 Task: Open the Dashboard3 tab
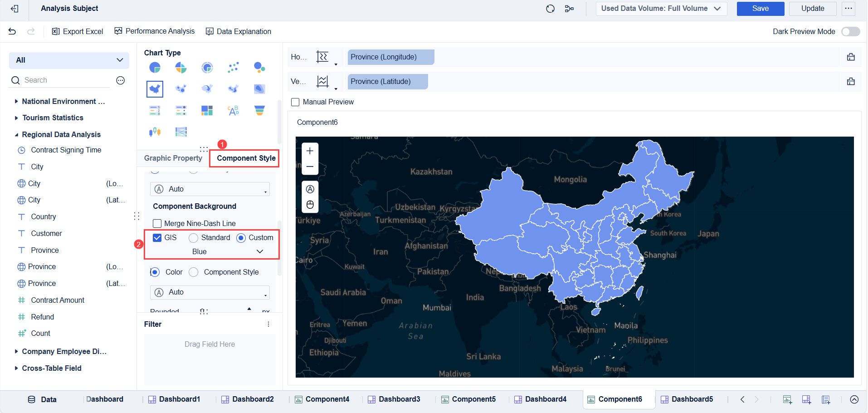(394, 399)
